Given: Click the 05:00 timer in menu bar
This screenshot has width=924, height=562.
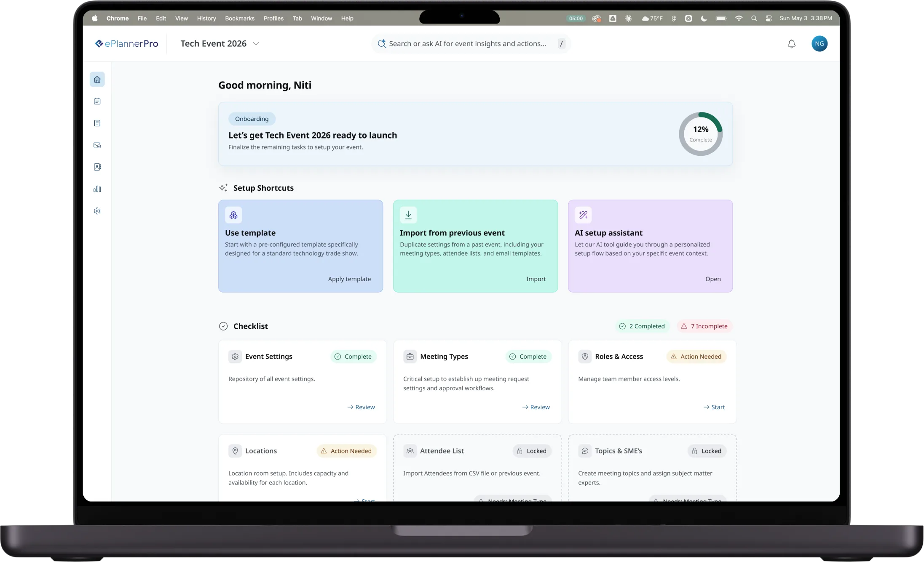Looking at the screenshot, I should [x=576, y=19].
